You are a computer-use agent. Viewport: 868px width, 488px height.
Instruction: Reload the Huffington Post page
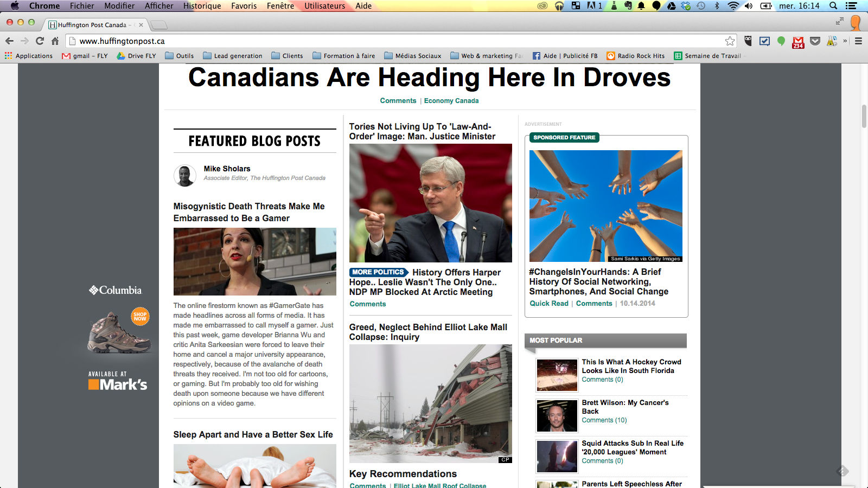tap(40, 41)
